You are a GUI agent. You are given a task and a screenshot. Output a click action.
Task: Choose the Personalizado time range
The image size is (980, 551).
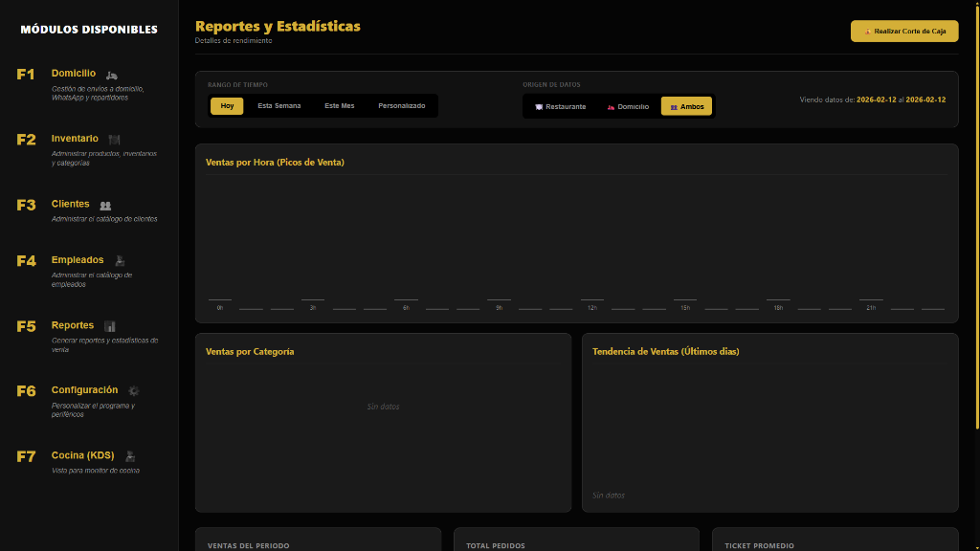coord(402,106)
